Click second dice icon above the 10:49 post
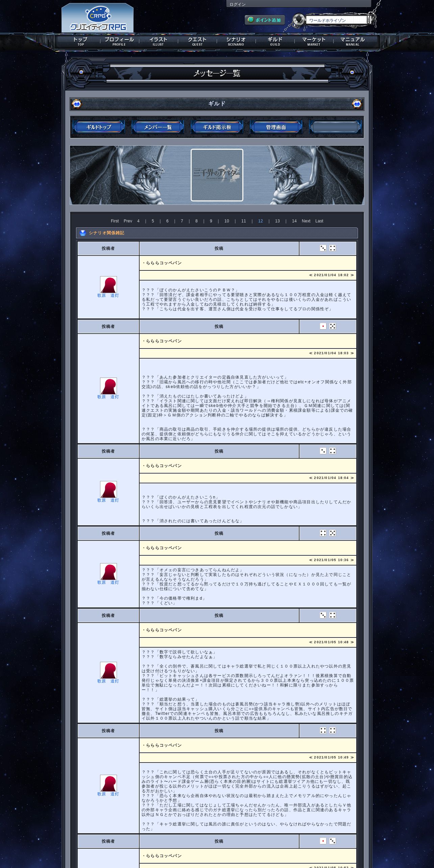Viewport: 434px width, 868px height. (333, 730)
